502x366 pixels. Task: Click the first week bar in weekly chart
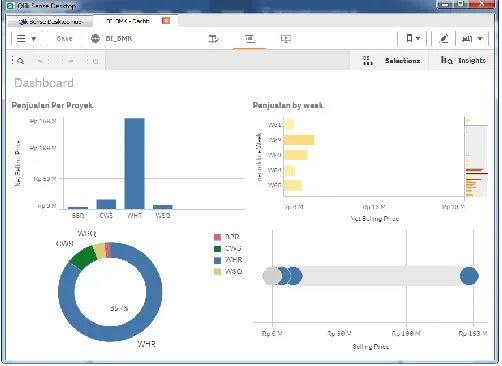[289, 125]
